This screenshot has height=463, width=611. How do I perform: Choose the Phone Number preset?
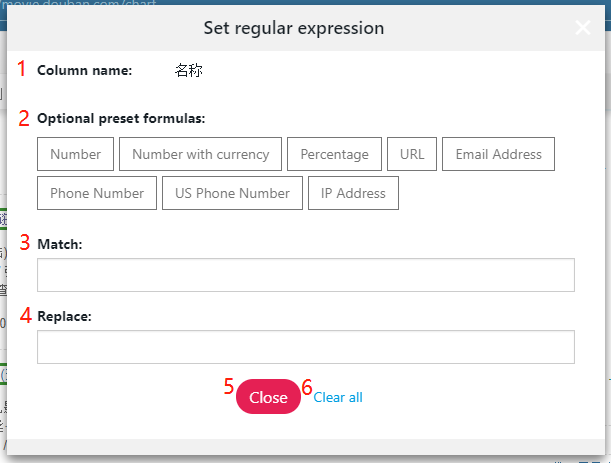click(97, 193)
